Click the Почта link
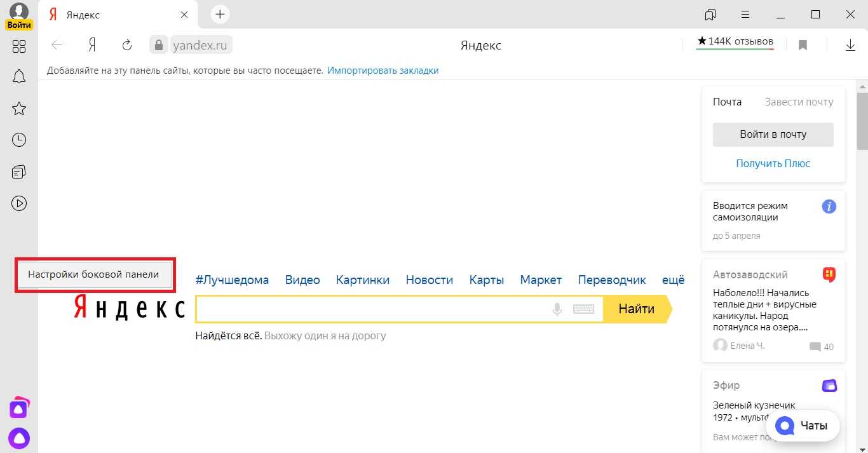Image resolution: width=868 pixels, height=453 pixels. point(727,102)
